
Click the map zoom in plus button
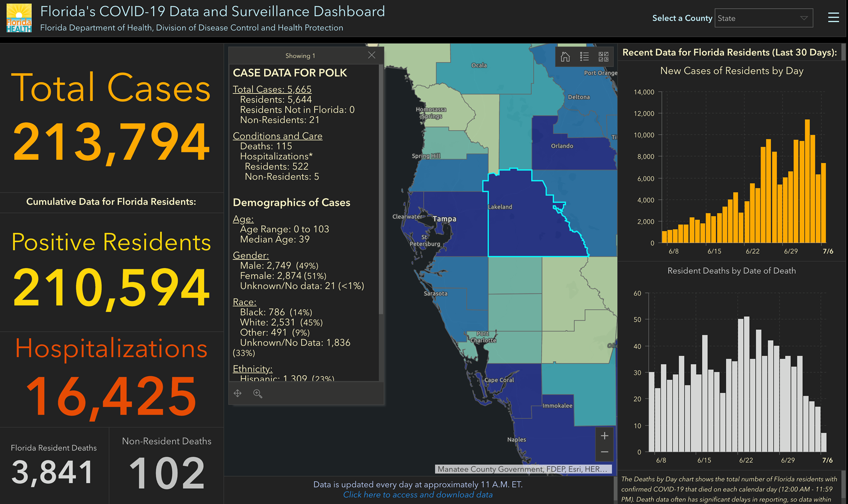(605, 436)
